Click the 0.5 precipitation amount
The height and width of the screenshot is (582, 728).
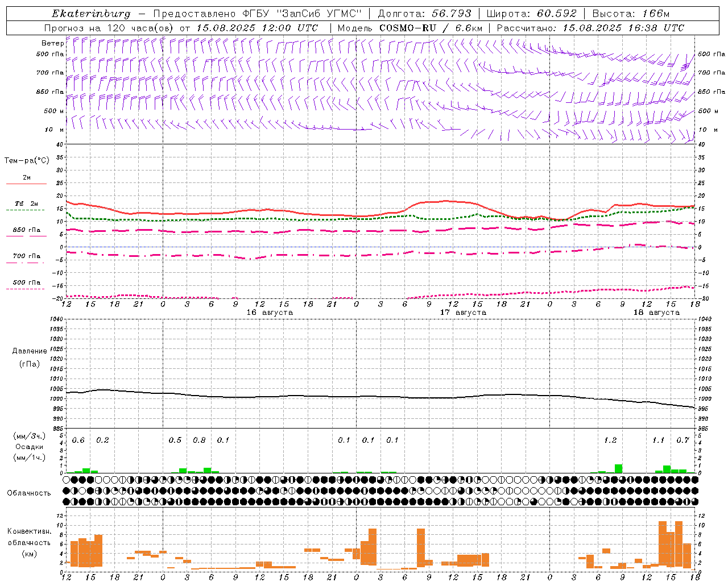175,440
